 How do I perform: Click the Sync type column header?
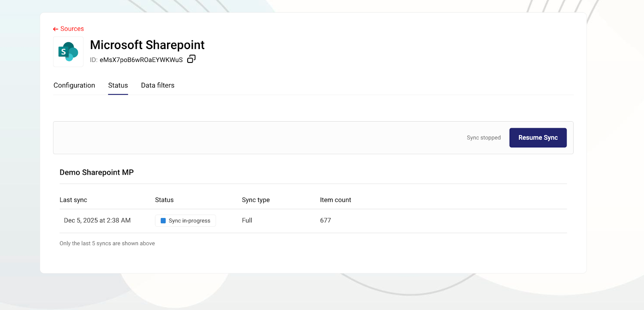click(x=256, y=200)
